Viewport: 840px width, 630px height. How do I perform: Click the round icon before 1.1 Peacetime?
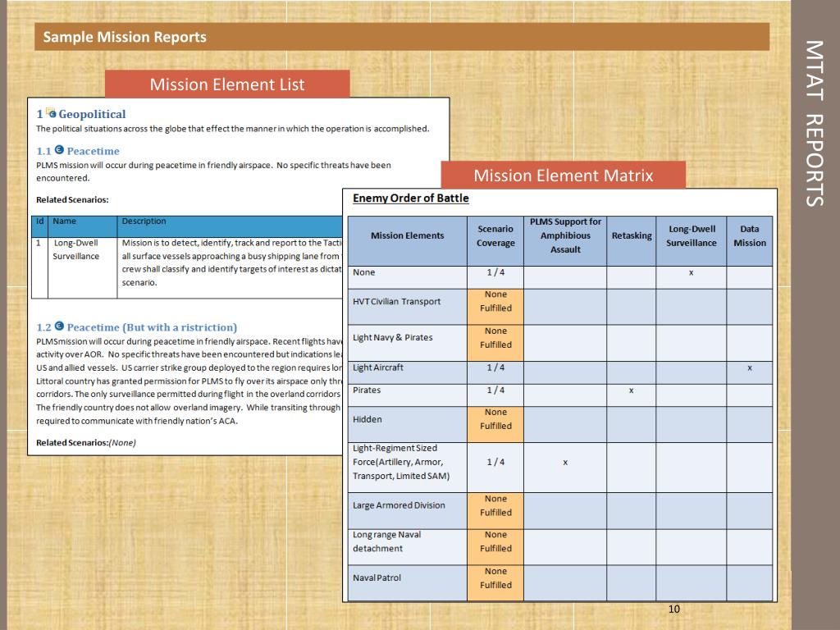[59, 150]
